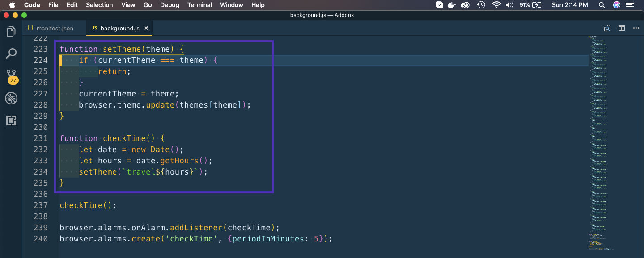Click the travel template string on line 234
644x258 pixels.
point(160,172)
